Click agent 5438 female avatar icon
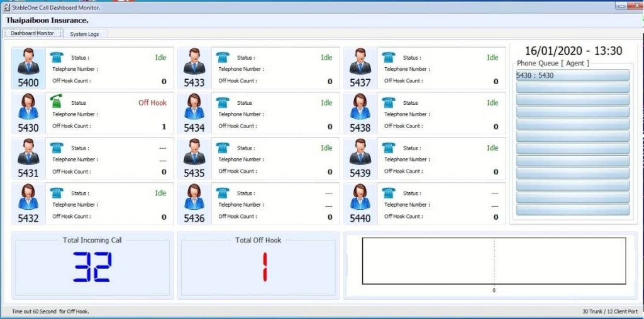 (x=360, y=107)
